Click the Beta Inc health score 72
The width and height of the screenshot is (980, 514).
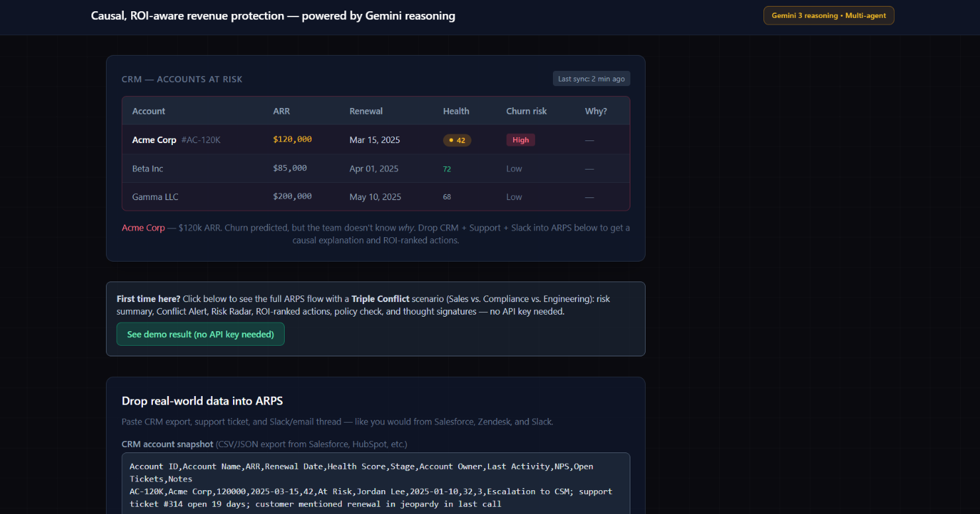[447, 169]
